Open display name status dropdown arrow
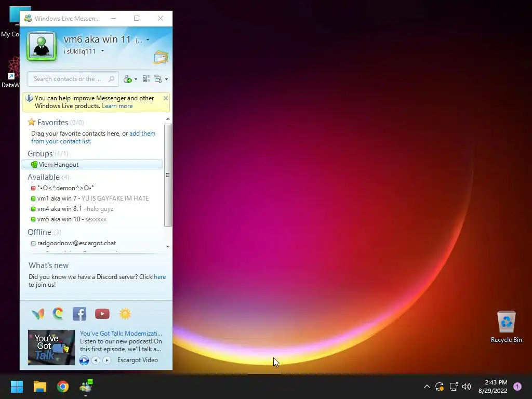This screenshot has height=399, width=532. [x=148, y=39]
